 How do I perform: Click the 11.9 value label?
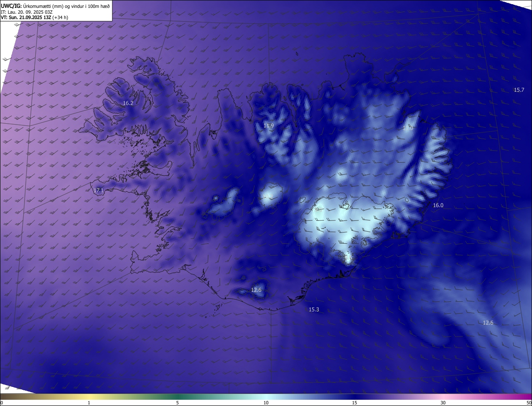(x=268, y=125)
